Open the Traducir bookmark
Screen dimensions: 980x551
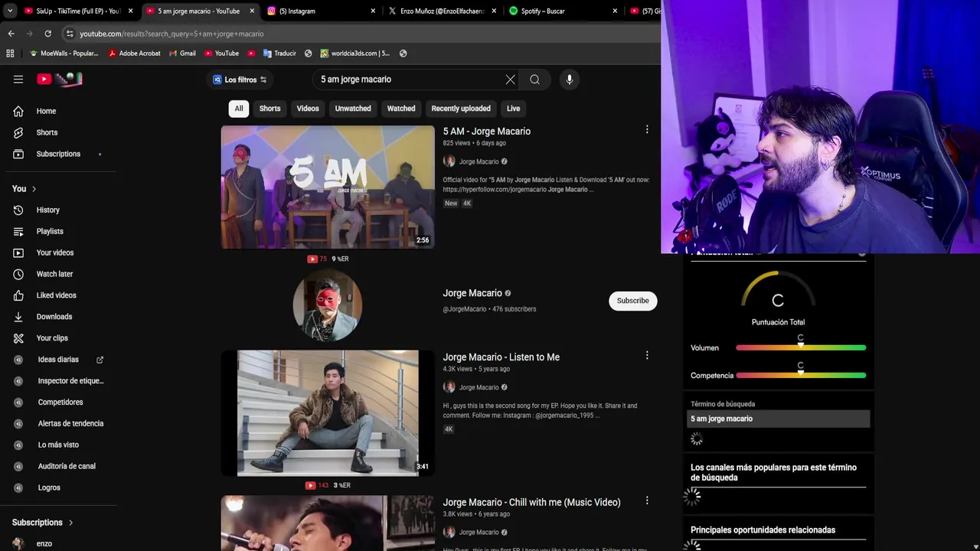(x=279, y=54)
